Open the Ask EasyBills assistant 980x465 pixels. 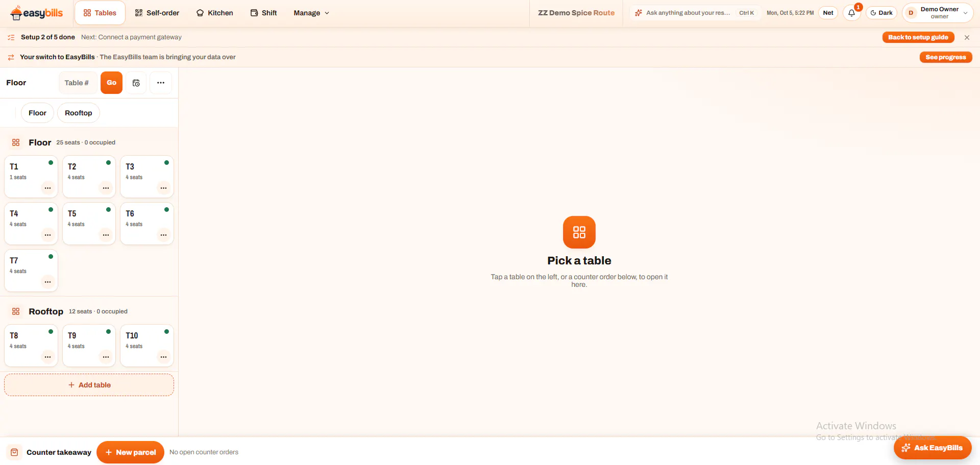click(x=933, y=448)
